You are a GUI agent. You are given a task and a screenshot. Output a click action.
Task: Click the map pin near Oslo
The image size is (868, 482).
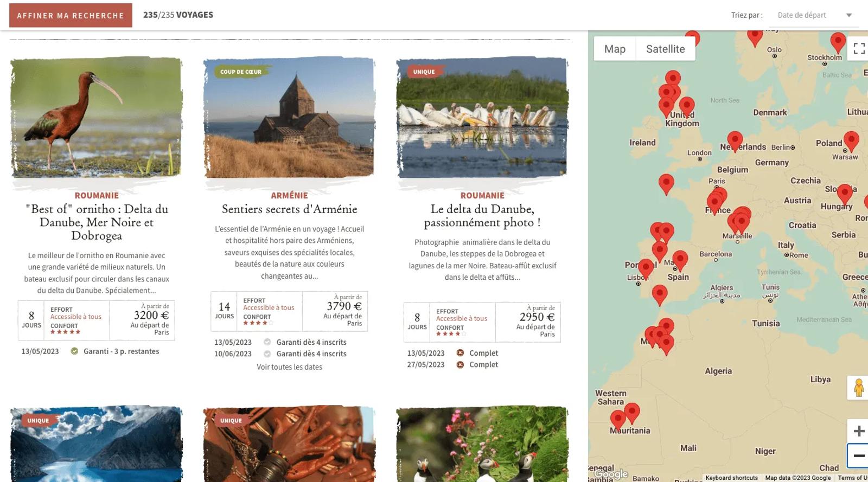pyautogui.click(x=755, y=37)
